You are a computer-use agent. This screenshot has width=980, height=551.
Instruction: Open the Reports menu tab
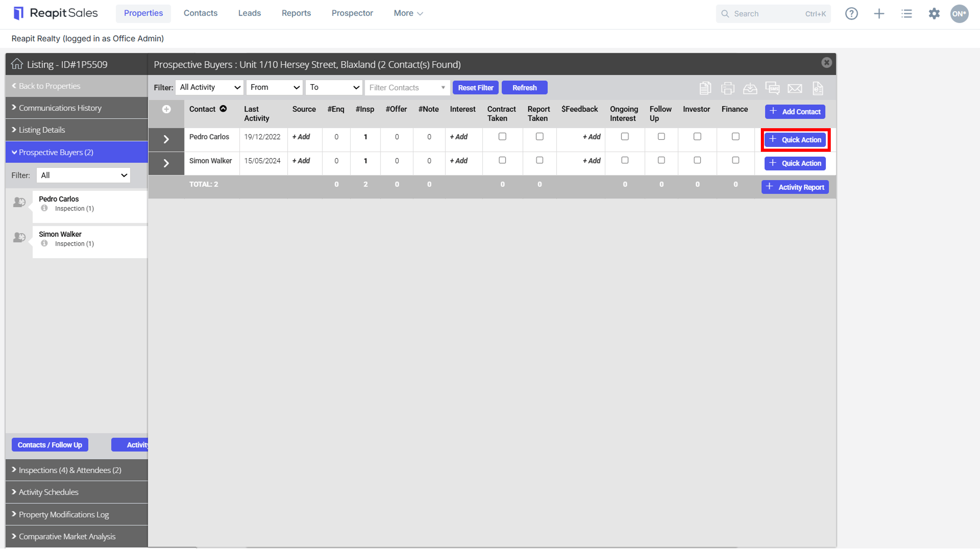tap(296, 13)
